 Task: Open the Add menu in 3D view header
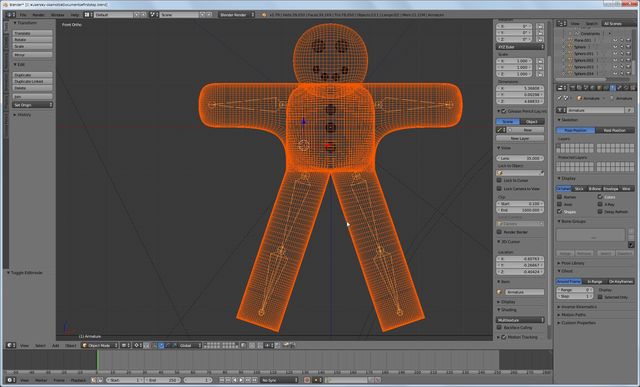(56, 345)
